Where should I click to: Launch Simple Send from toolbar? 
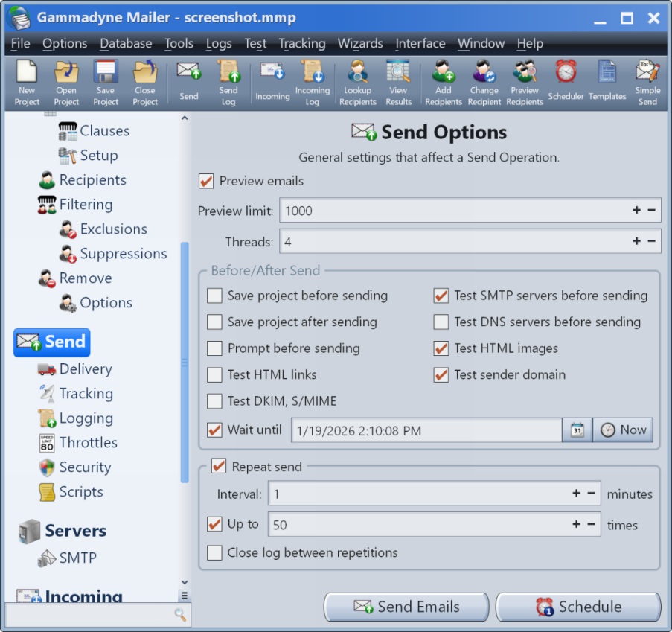point(647,83)
